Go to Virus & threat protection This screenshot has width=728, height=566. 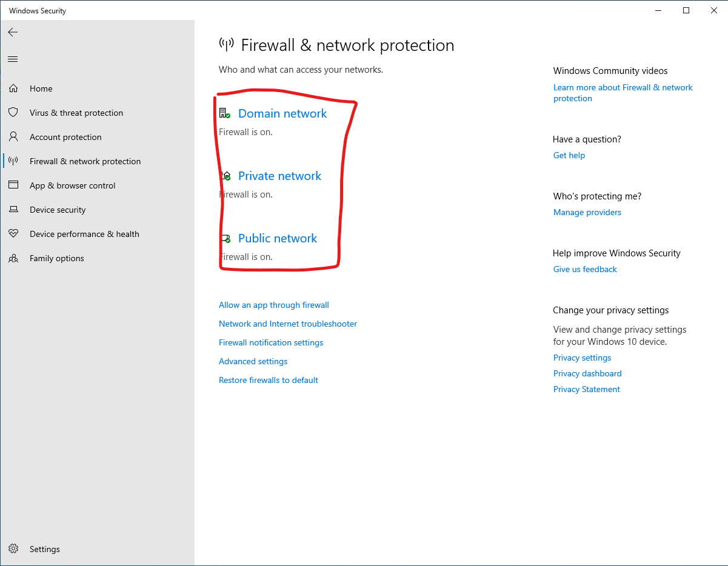tap(76, 113)
